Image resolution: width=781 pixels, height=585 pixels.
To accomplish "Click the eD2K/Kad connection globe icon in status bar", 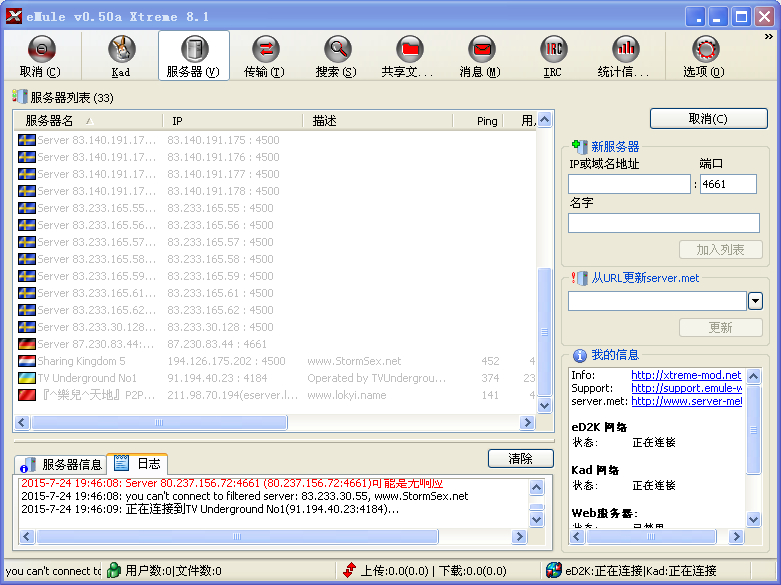I will tap(553, 570).
